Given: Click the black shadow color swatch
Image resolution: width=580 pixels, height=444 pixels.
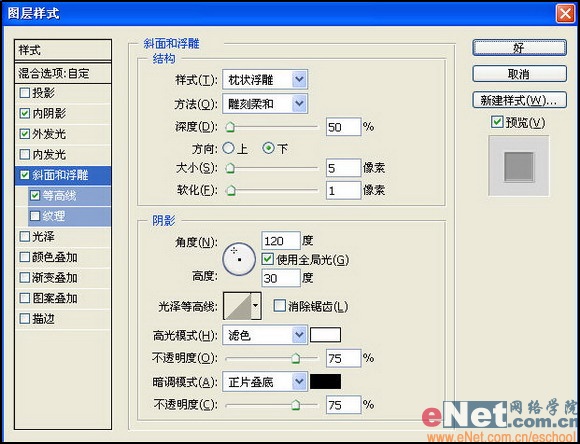Looking at the screenshot, I should coord(326,381).
